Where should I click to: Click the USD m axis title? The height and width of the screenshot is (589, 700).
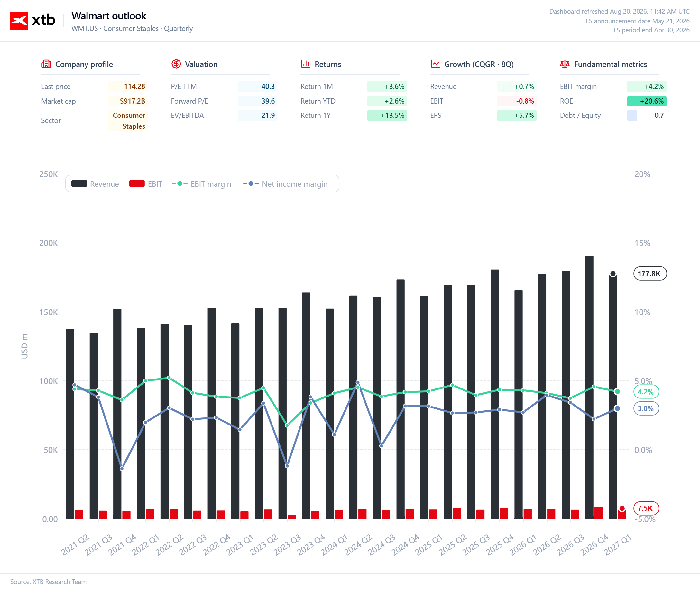pos(24,346)
